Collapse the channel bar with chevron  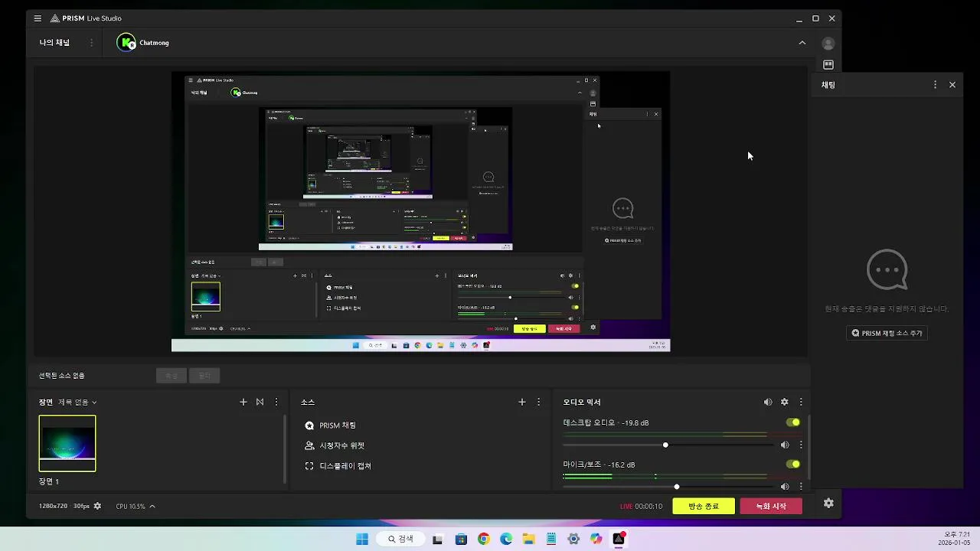point(802,43)
